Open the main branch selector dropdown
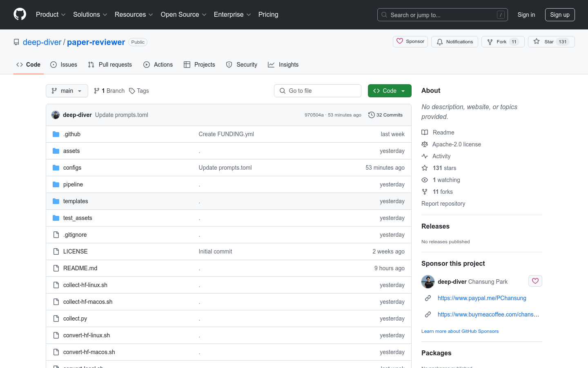Image resolution: width=588 pixels, height=368 pixels. tap(67, 91)
